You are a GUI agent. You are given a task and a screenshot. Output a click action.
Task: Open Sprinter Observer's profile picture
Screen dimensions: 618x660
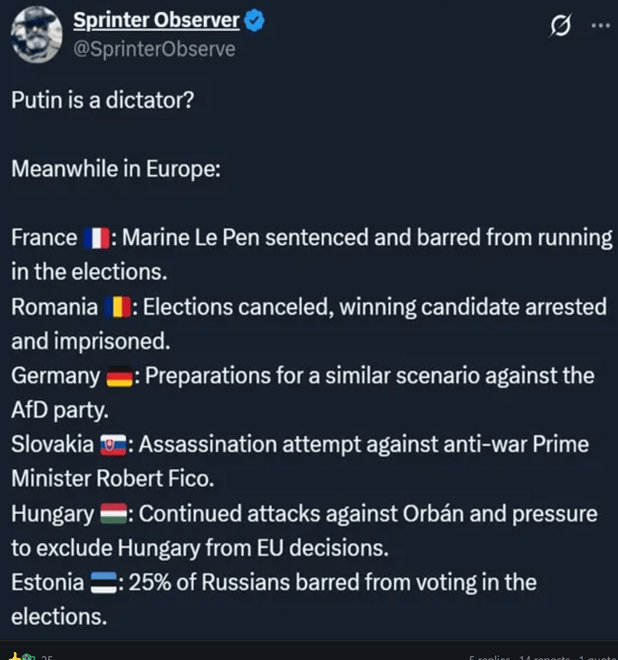coord(36,34)
